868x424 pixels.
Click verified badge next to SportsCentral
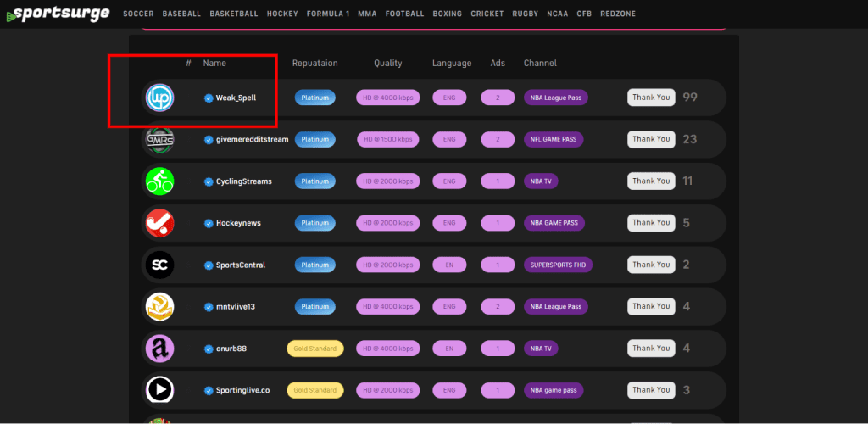209,265
